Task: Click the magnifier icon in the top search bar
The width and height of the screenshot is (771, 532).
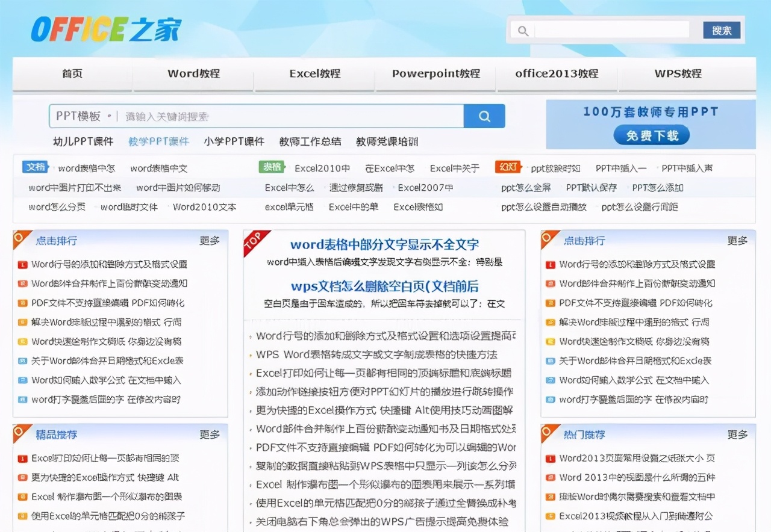Action: tap(522, 30)
